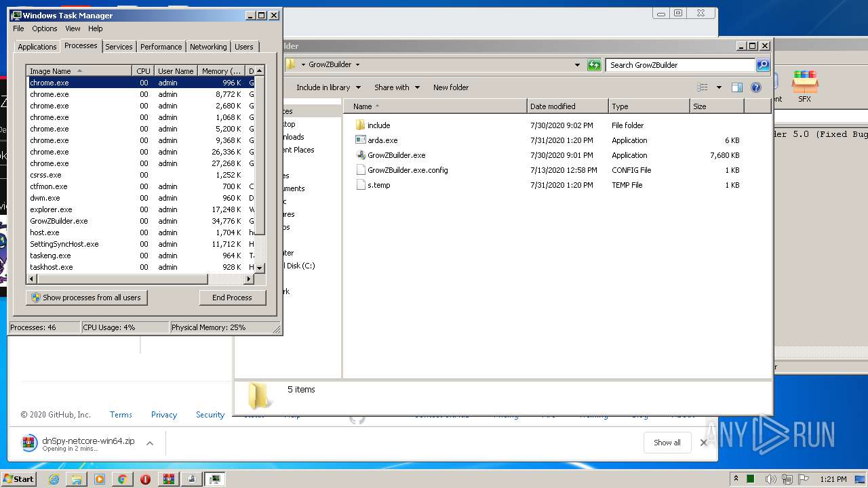Screen dimensions: 868x488
Task: Open the Terms link on GitHub footer
Action: pyautogui.click(x=121, y=415)
